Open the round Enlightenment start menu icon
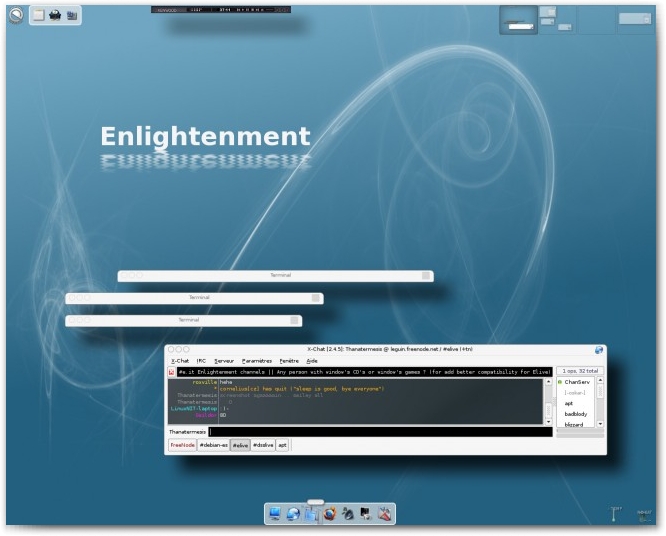Screen dimensions: 666x536 (x=16, y=16)
